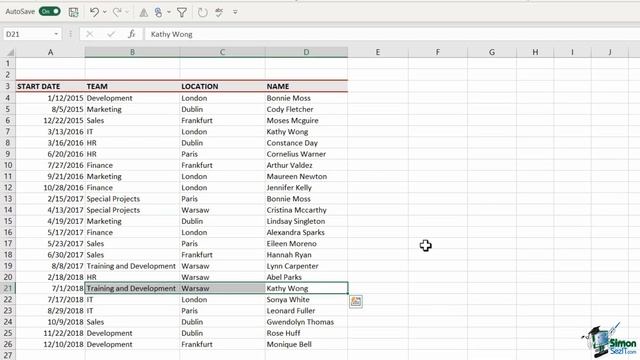Image resolution: width=640 pixels, height=360 pixels.
Task: Select column A header
Action: click(x=50, y=52)
